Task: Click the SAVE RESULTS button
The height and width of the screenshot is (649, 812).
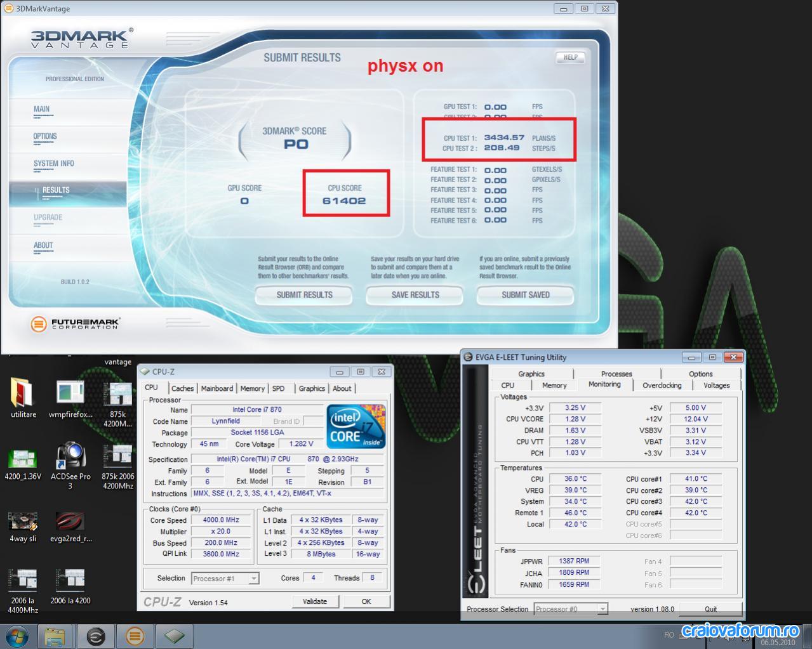Action: tap(415, 295)
